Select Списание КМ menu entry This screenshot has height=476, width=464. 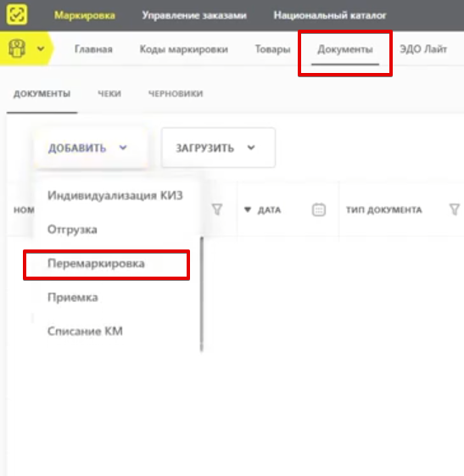click(x=85, y=331)
